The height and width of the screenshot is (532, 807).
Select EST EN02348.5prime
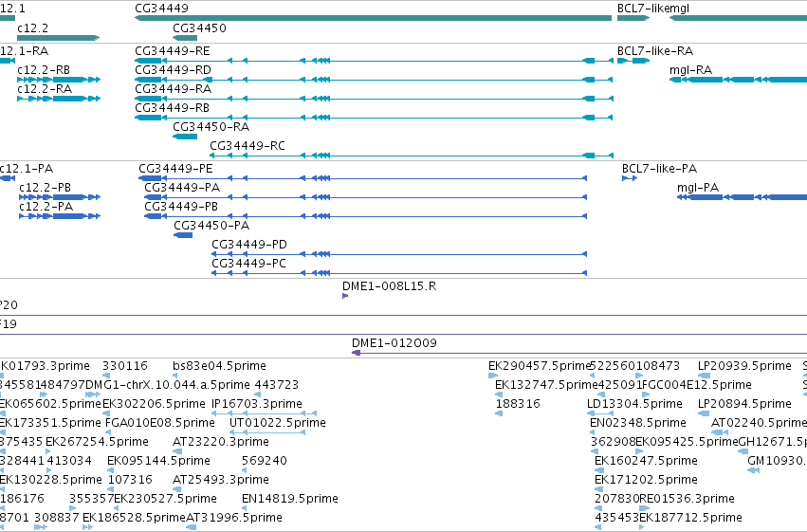click(637, 424)
